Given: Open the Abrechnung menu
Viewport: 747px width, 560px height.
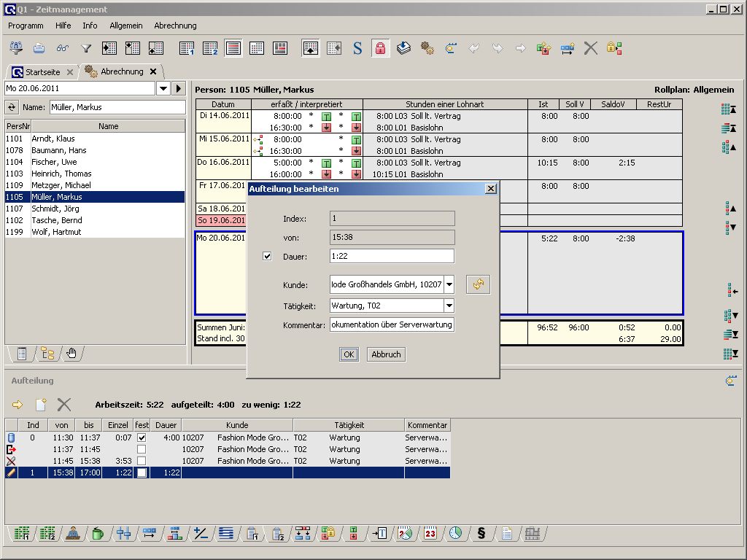Looking at the screenshot, I should point(175,26).
